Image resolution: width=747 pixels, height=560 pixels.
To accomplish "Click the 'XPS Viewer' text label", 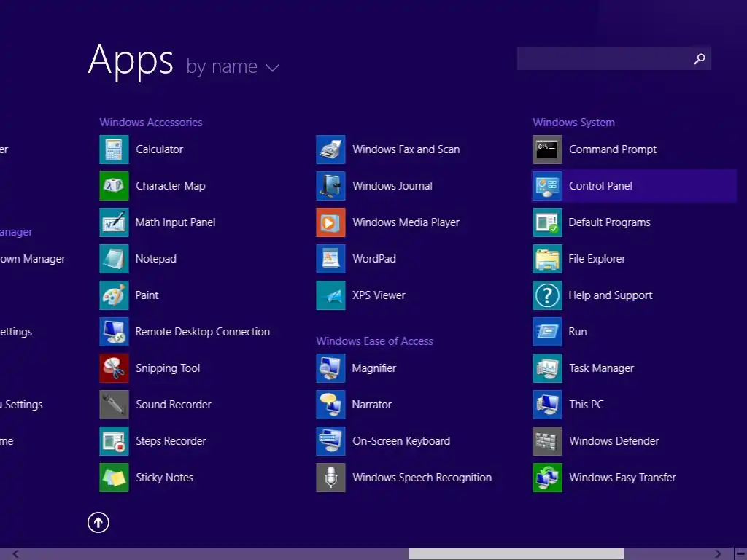I will pyautogui.click(x=379, y=295).
